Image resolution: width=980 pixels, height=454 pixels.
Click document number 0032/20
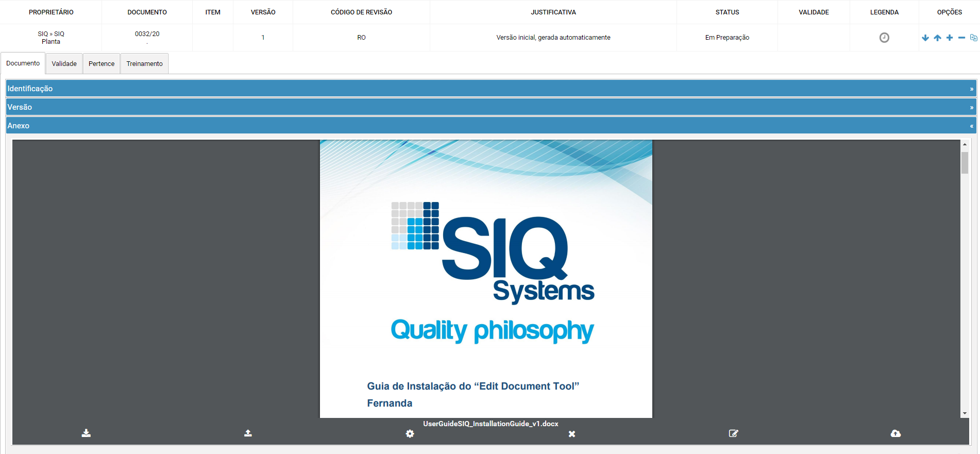[x=147, y=34]
